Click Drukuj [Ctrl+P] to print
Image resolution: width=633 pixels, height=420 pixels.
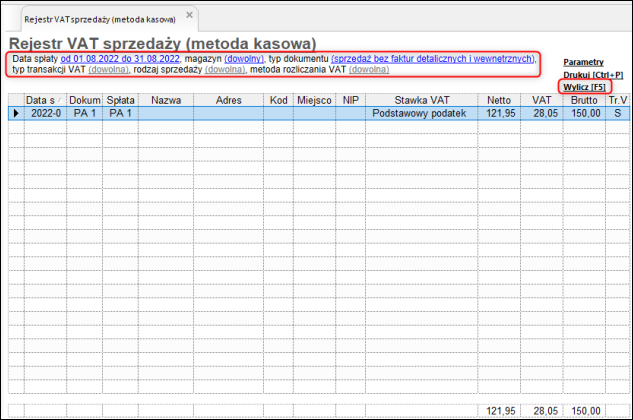pyautogui.click(x=593, y=75)
